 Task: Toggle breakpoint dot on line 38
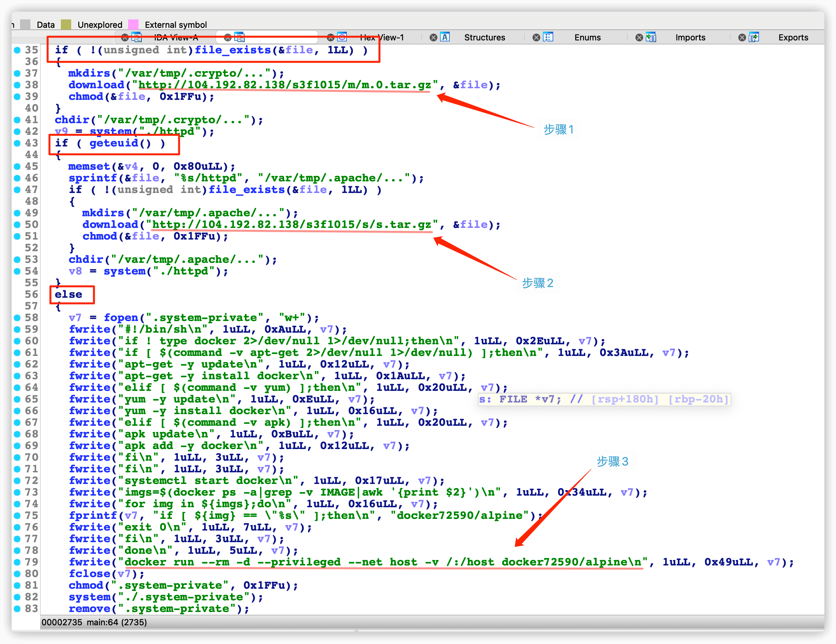coord(17,85)
